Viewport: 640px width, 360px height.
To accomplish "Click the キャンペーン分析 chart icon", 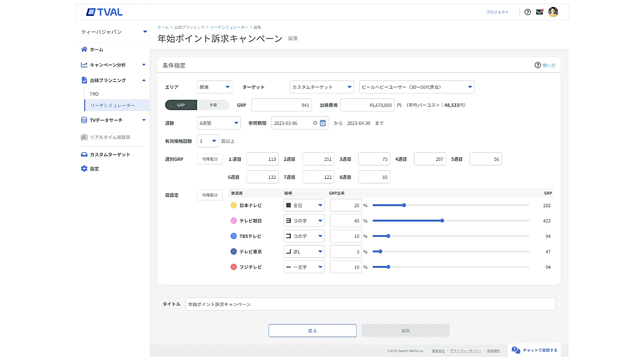I will 84,65.
